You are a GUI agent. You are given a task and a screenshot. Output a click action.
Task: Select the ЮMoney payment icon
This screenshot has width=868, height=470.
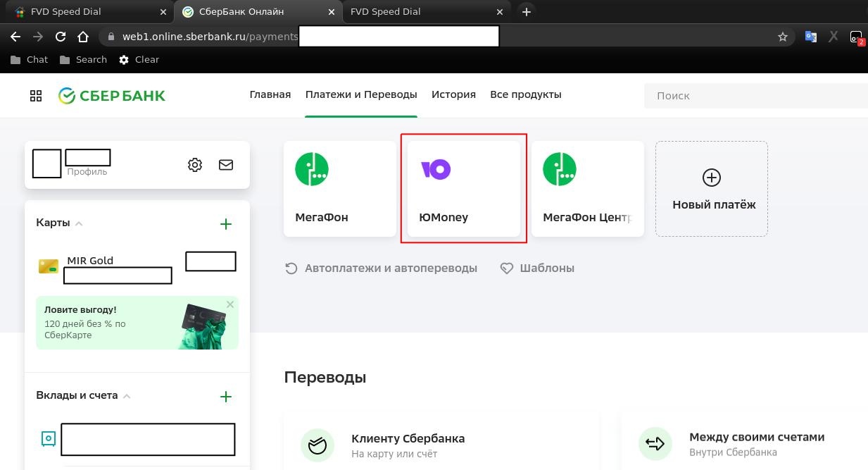tap(435, 169)
